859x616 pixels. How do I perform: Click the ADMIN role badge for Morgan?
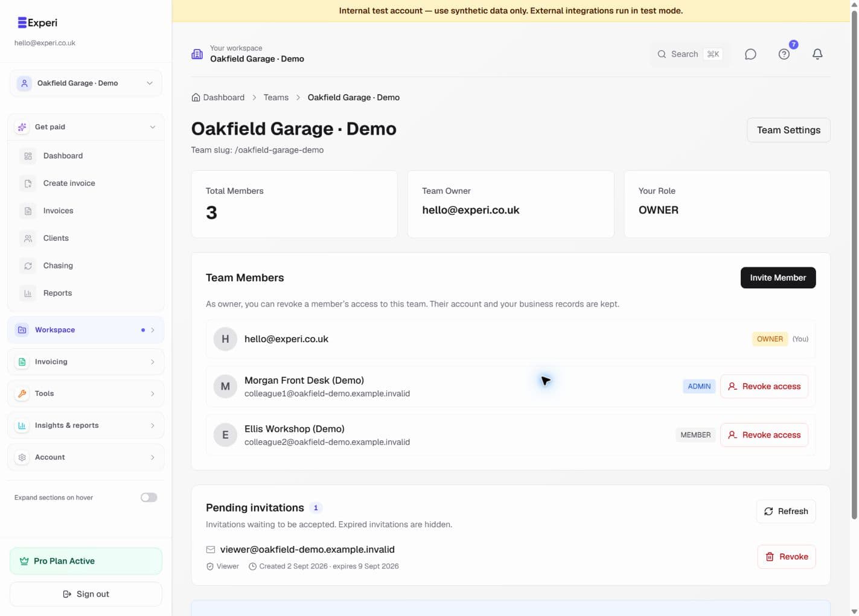coord(699,387)
